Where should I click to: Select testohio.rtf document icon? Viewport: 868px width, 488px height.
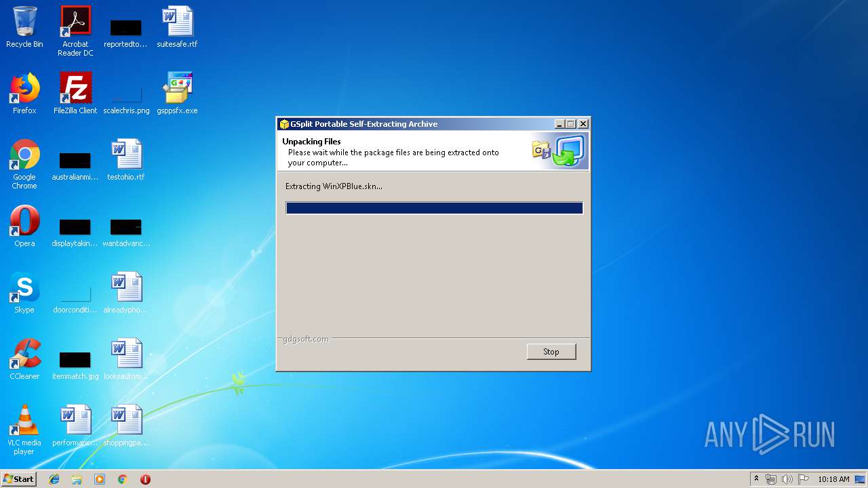(x=126, y=161)
